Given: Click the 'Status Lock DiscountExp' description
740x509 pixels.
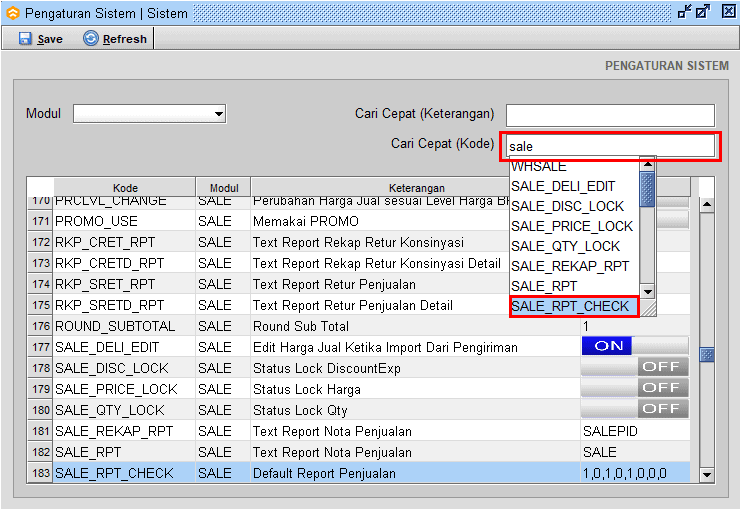Looking at the screenshot, I should [327, 368].
